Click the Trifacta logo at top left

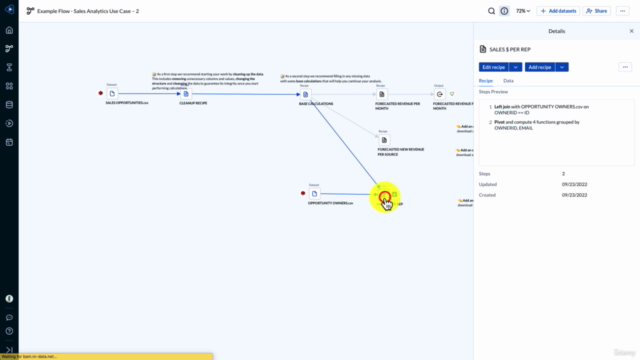[9, 9]
